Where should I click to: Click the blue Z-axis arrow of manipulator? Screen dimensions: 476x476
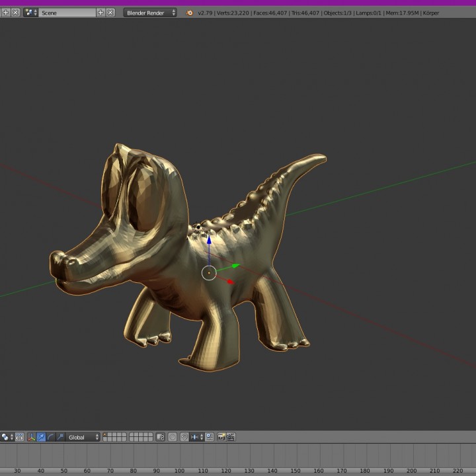[x=209, y=241]
